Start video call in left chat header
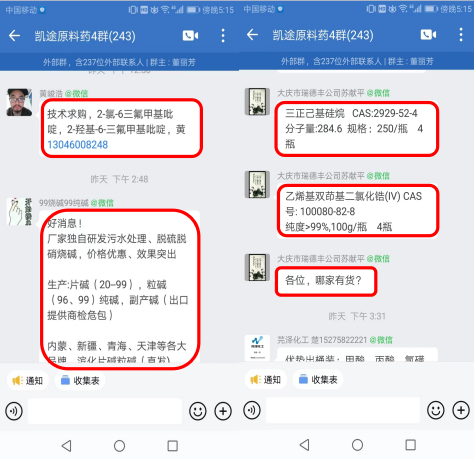Viewport: 474px width, 459px height. coord(190,35)
